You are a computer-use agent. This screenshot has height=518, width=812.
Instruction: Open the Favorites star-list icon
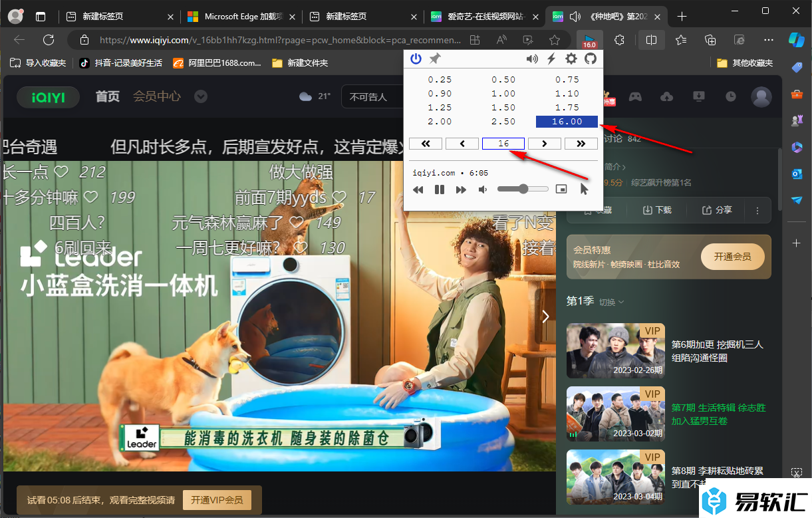pos(682,40)
